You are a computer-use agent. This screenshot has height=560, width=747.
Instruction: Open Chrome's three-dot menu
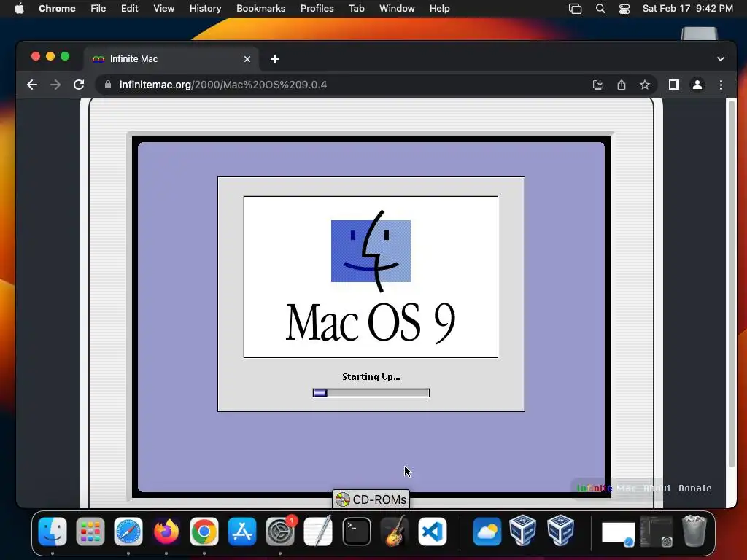click(x=721, y=85)
